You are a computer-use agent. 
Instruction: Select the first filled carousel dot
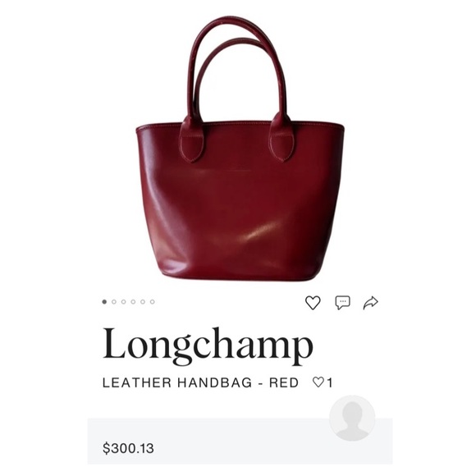[104, 302]
